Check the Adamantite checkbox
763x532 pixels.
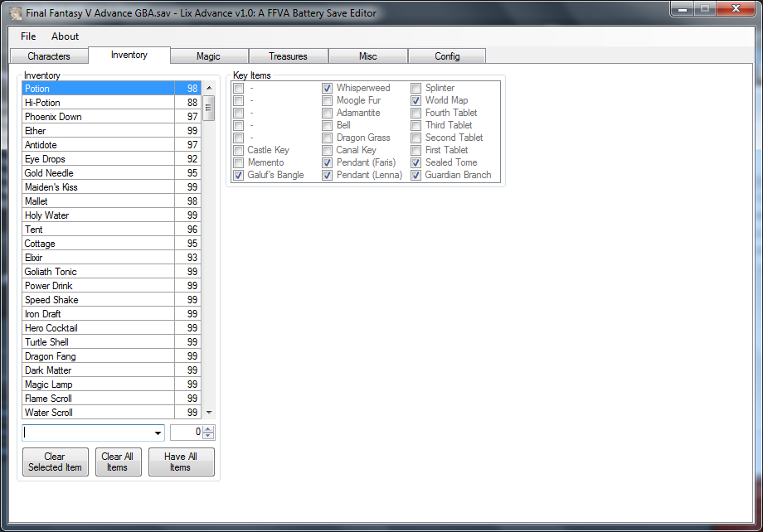[327, 114]
